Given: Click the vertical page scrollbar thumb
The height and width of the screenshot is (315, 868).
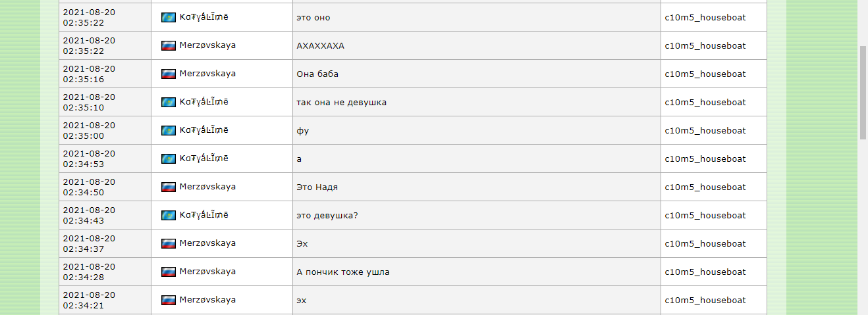Looking at the screenshot, I should 863,92.
